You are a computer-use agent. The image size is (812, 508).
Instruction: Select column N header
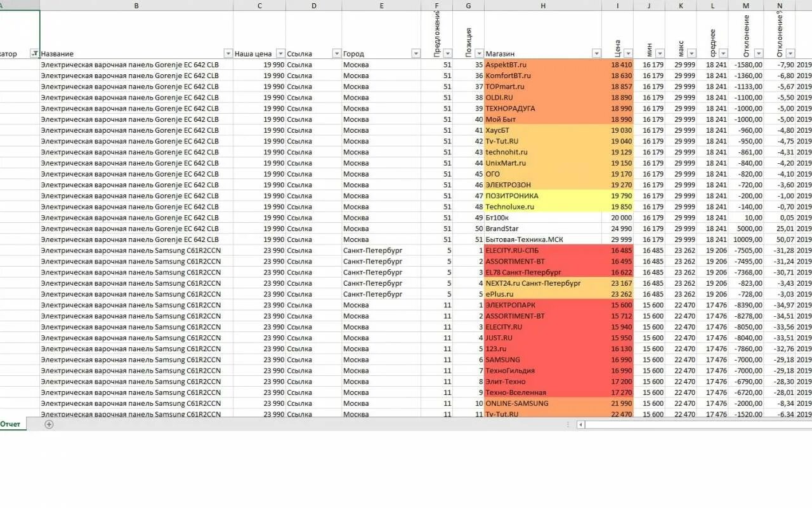click(x=780, y=5)
